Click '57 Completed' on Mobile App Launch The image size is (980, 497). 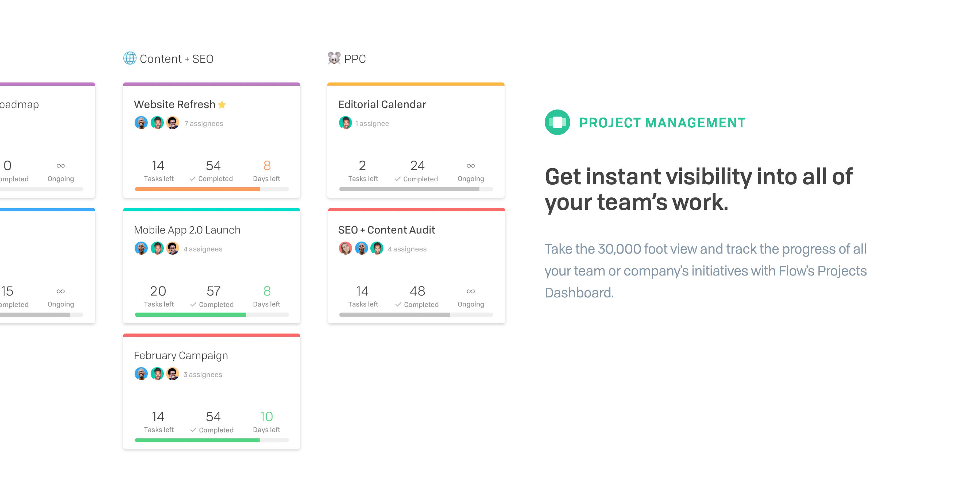pyautogui.click(x=213, y=296)
